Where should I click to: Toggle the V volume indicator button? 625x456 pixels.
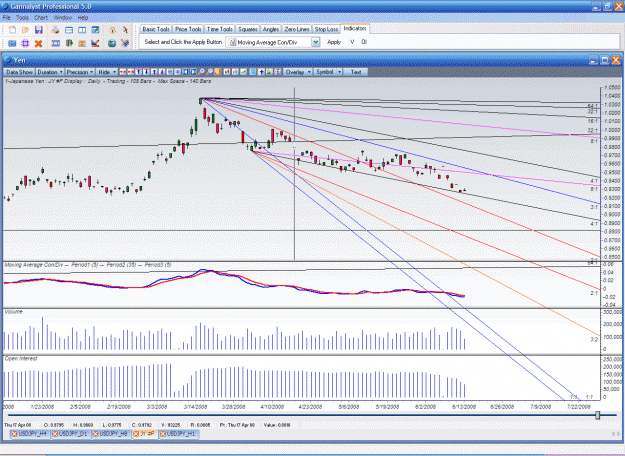point(352,42)
